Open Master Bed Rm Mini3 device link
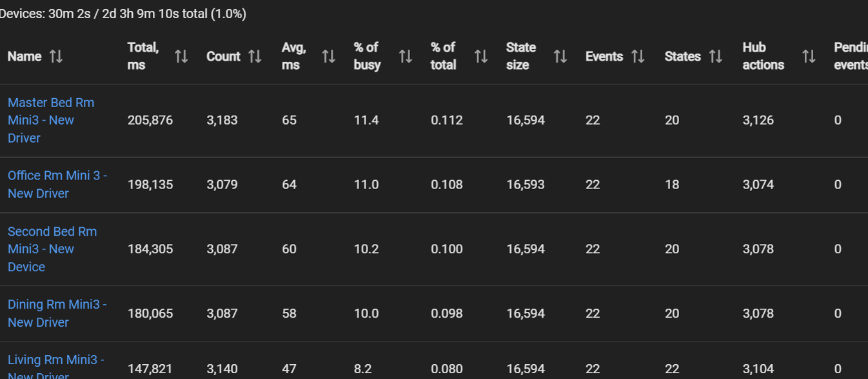This screenshot has width=868, height=379. pos(51,120)
